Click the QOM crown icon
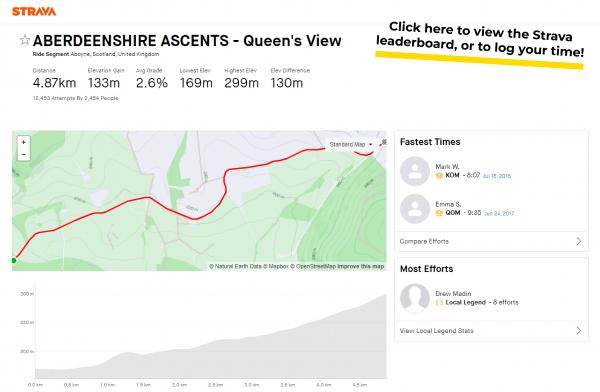The width and height of the screenshot is (600, 392). point(439,213)
